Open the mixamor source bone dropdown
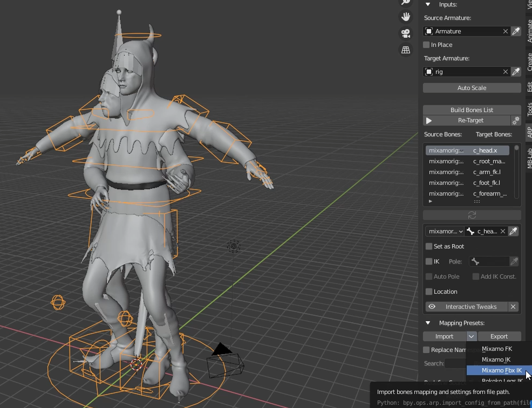This screenshot has height=408, width=532. coord(445,231)
